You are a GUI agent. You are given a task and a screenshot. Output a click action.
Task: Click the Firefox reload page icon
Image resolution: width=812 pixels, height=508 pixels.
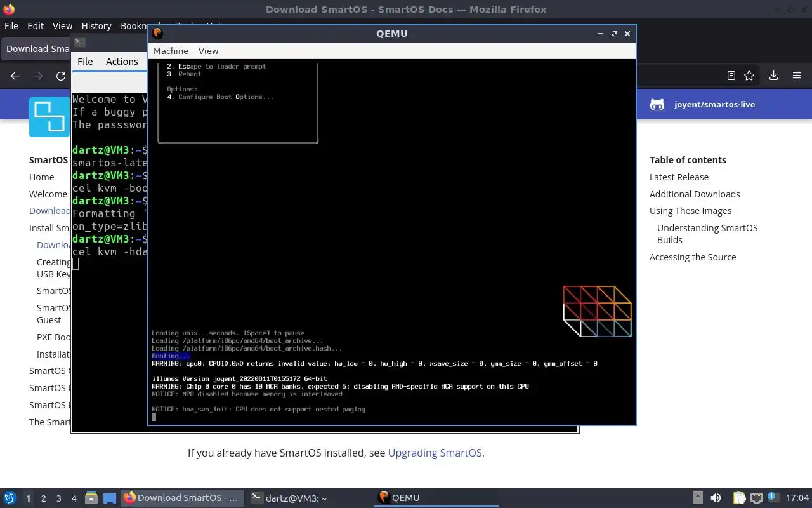click(x=61, y=76)
